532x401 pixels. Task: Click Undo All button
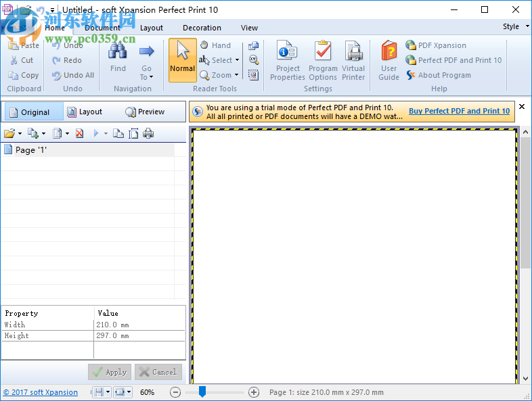pos(73,75)
